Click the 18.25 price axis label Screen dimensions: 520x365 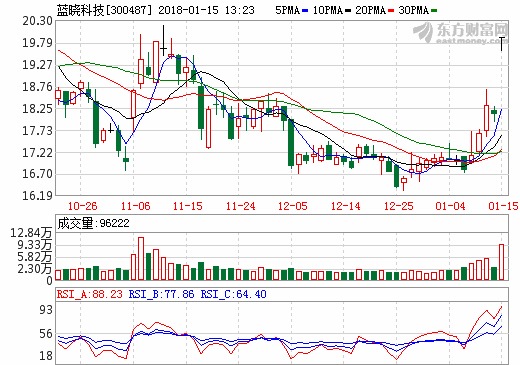pos(38,109)
